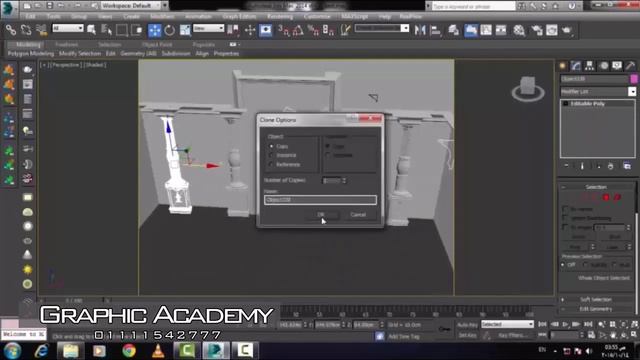
Task: Click the Select Object tool
Action: (91, 30)
